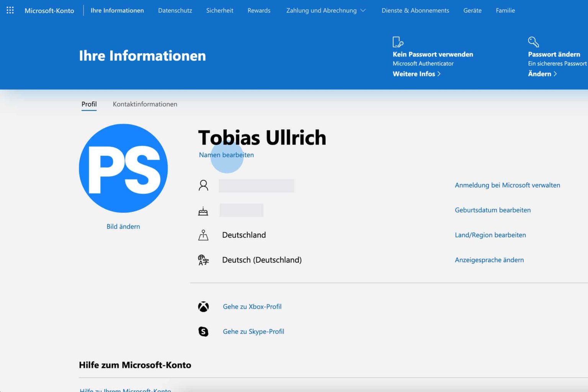Click the birthday cake icon

click(203, 210)
